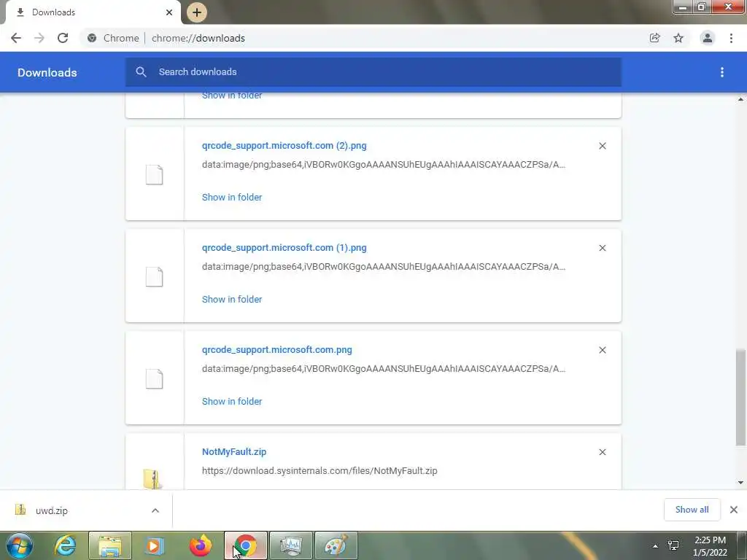
Task: Show qrcode_support.microsoft.com (2).png in folder
Action: (x=232, y=197)
